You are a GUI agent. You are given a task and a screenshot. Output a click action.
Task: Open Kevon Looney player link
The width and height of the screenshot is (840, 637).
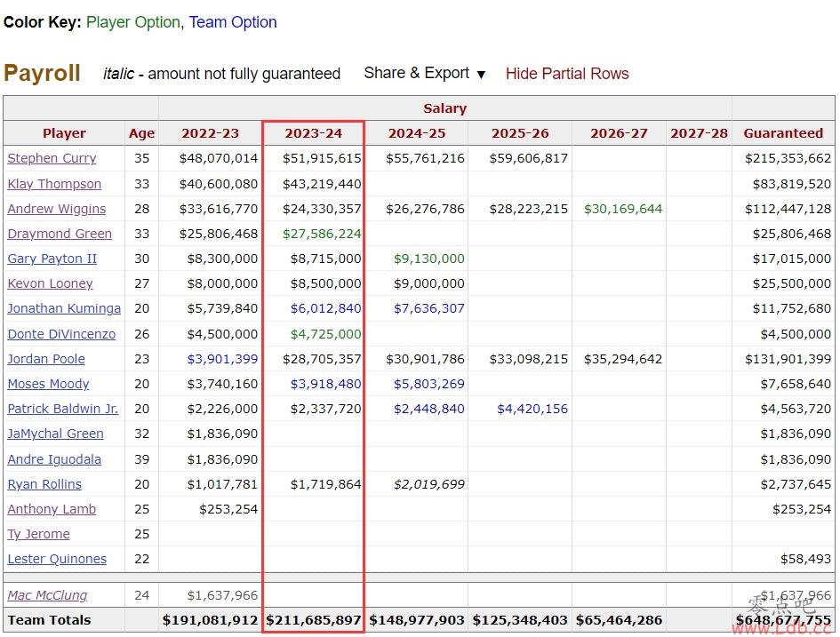point(50,283)
